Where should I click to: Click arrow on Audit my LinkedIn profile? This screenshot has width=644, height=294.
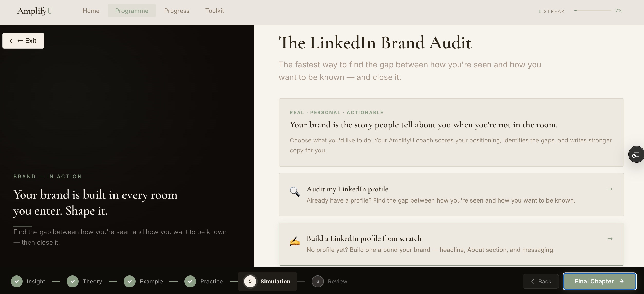pos(610,189)
